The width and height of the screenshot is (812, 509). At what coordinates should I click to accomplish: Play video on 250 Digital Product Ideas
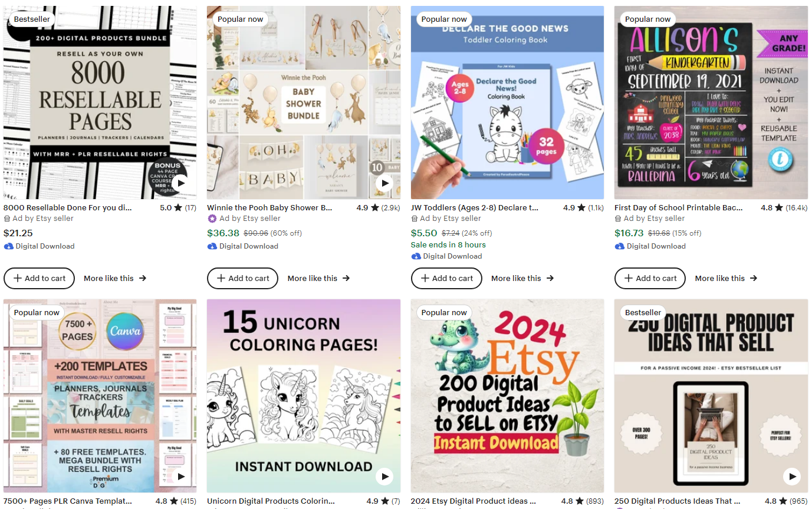(x=792, y=476)
